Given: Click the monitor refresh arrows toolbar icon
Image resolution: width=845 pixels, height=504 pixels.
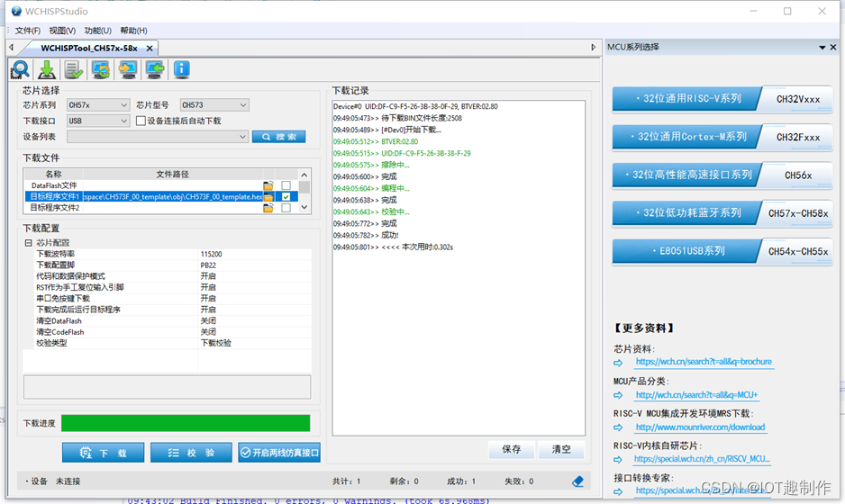Looking at the screenshot, I should [x=101, y=69].
